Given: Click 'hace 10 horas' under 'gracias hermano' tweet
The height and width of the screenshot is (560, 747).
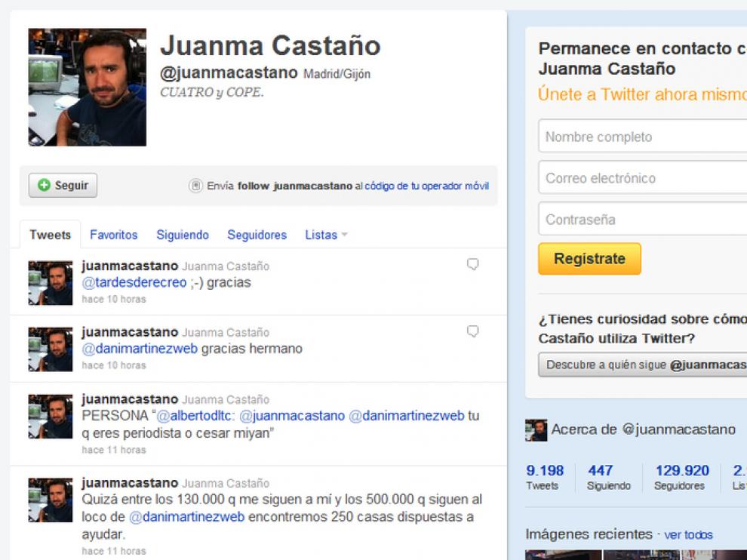Looking at the screenshot, I should (114, 365).
